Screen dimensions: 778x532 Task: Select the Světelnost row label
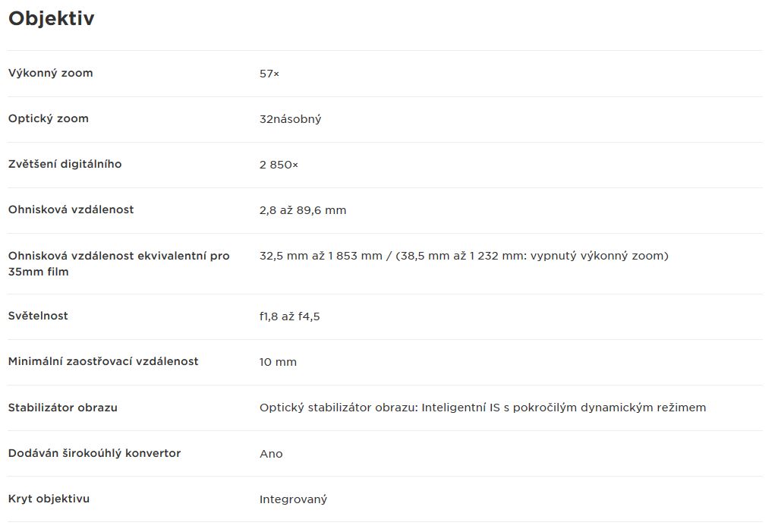click(38, 316)
